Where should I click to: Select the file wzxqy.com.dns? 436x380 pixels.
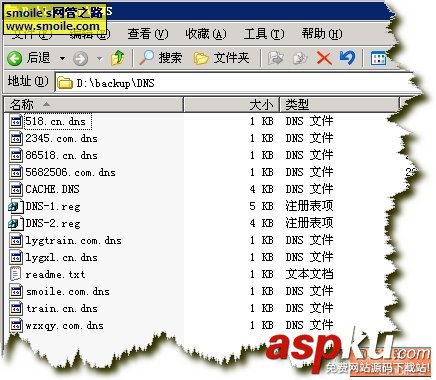coord(64,325)
